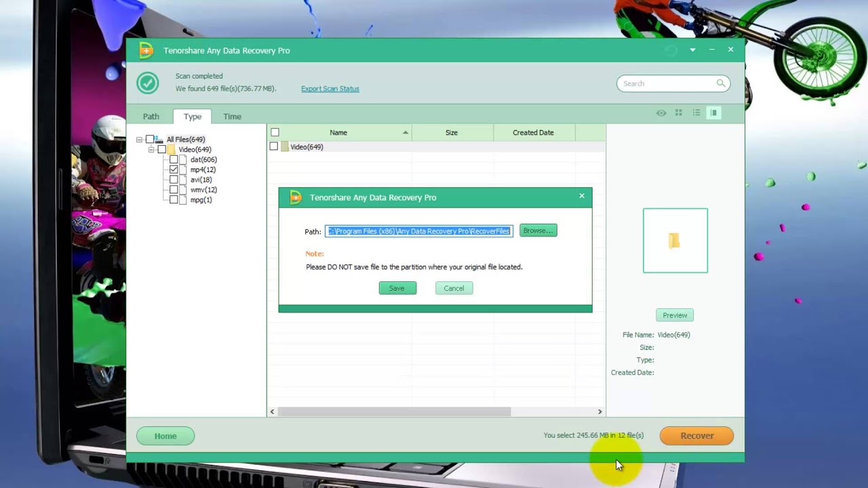Check the Video(649) row checkbox in list
Image resolution: width=868 pixels, height=488 pixels.
pos(274,146)
